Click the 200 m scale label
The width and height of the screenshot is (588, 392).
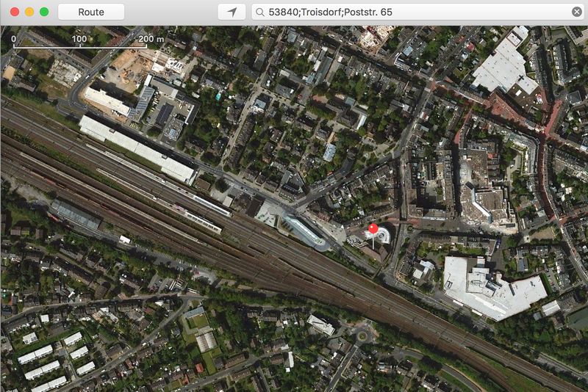[151, 38]
